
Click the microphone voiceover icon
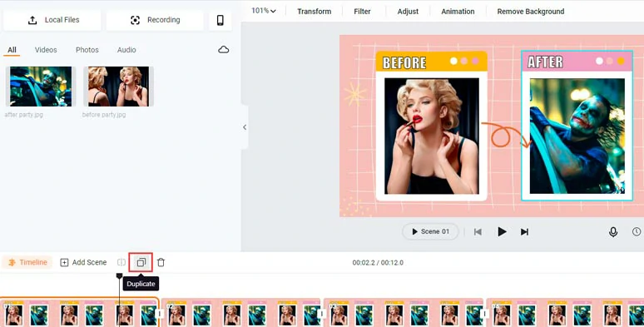coord(613,232)
